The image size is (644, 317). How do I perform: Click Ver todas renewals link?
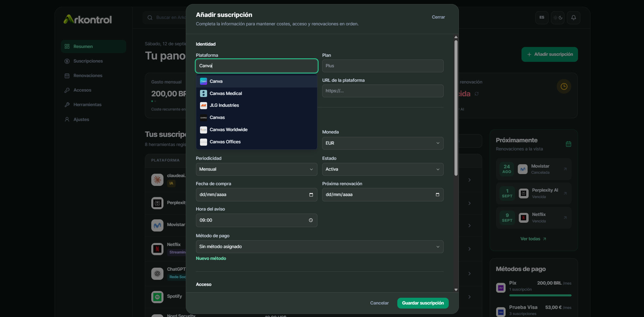[x=533, y=239]
